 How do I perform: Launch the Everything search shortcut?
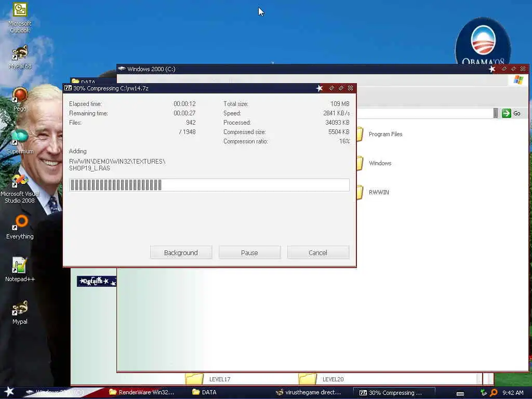click(x=20, y=228)
